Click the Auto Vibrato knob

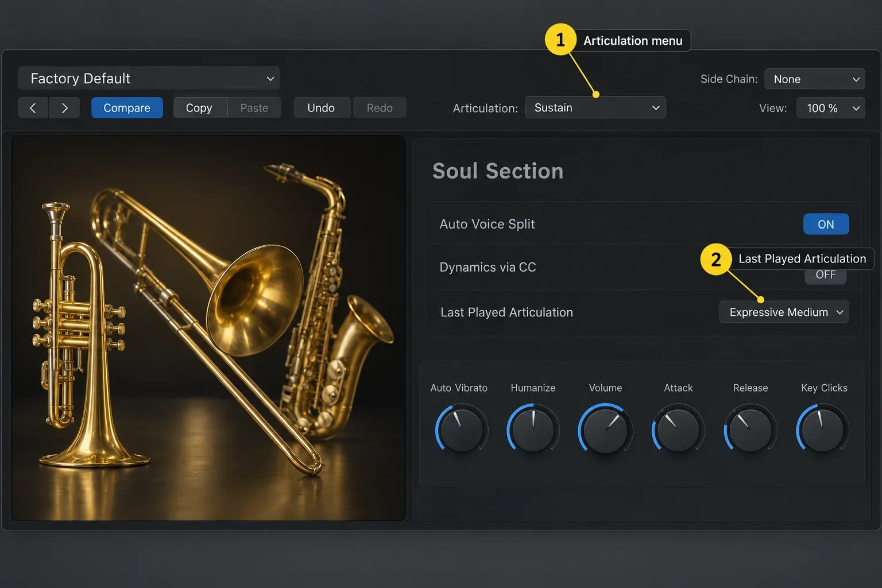[462, 430]
